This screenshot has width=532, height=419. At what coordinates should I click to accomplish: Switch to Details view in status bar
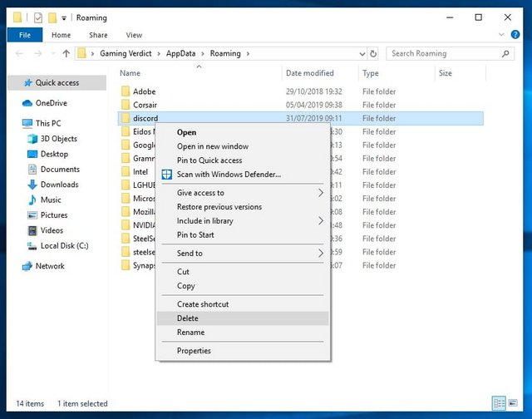[x=499, y=403]
